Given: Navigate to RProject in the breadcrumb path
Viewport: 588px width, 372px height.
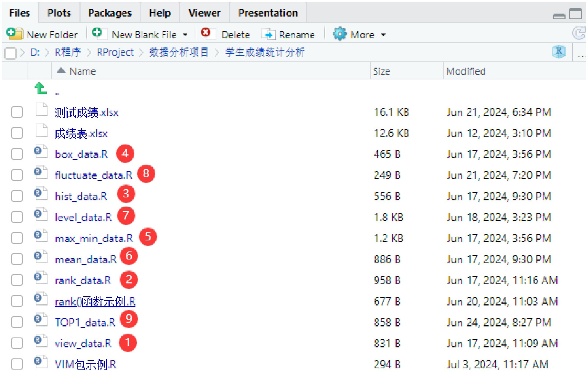Looking at the screenshot, I should (x=115, y=53).
